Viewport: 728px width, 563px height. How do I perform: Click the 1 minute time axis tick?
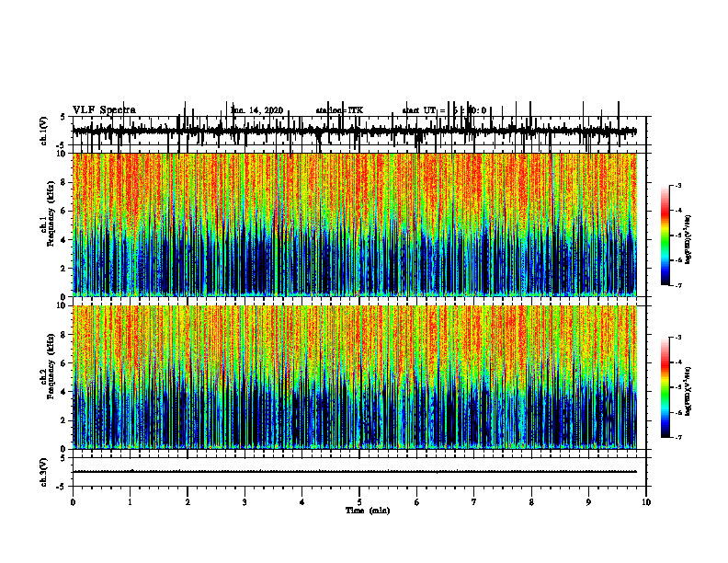tap(130, 502)
